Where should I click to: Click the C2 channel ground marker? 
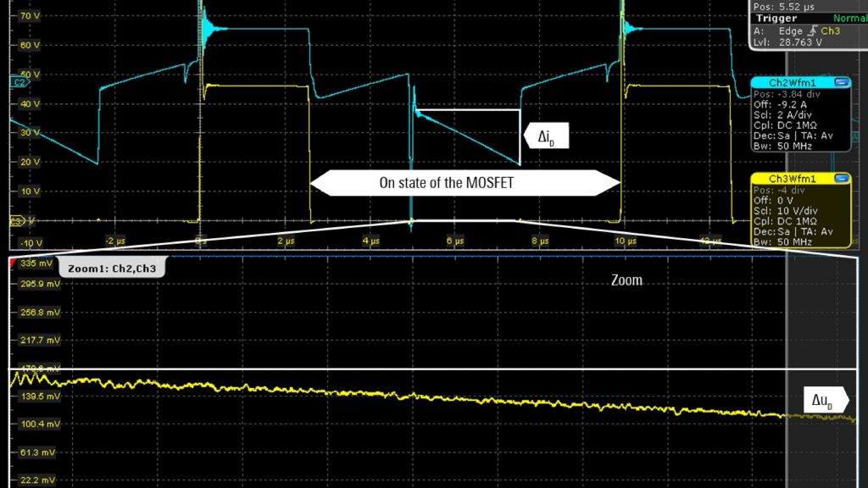16,82
